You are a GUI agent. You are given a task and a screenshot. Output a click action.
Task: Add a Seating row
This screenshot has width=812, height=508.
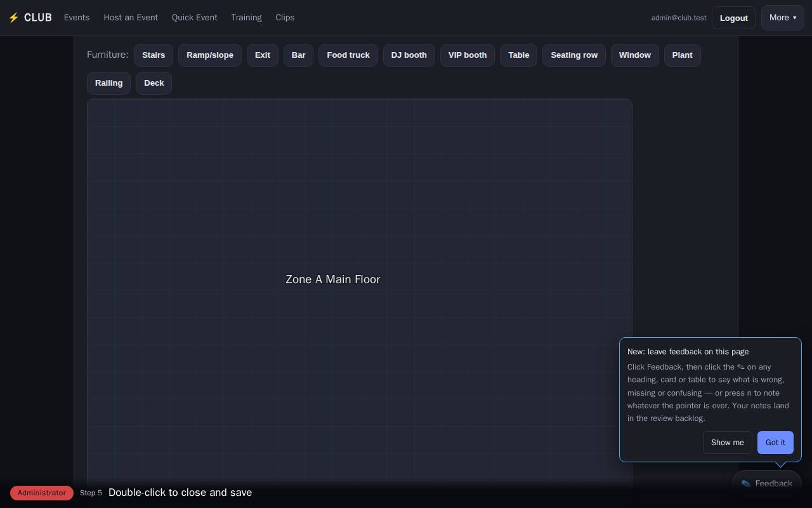point(574,55)
